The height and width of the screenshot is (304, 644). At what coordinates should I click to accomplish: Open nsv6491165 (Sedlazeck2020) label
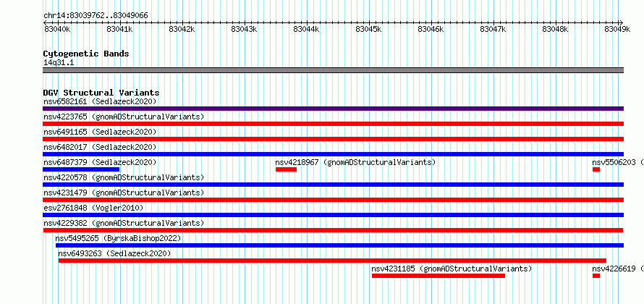coord(100,132)
